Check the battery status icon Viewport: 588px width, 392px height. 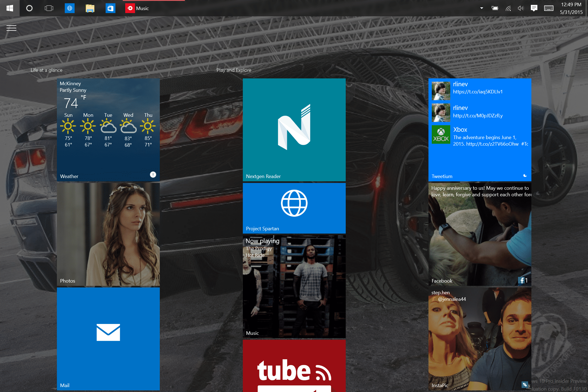click(x=495, y=8)
